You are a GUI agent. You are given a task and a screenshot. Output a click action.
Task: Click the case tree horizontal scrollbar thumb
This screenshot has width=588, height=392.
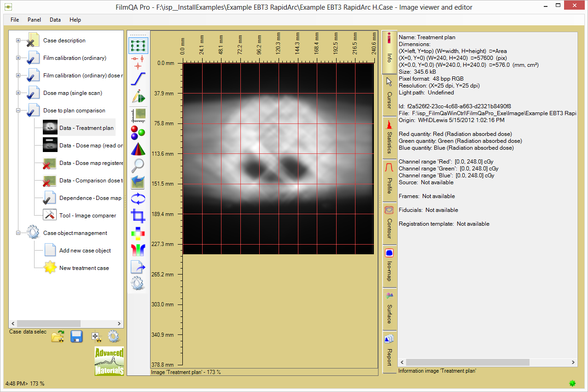[x=48, y=324]
